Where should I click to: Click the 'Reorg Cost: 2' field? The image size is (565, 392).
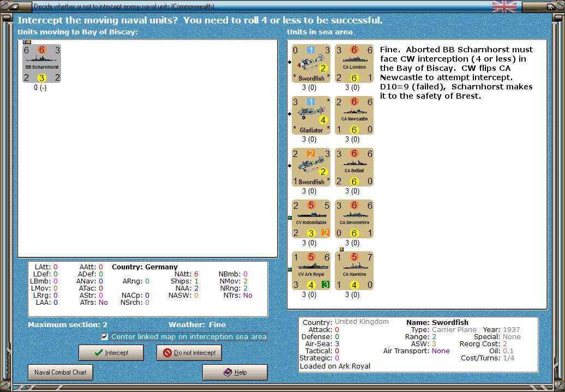(x=484, y=343)
